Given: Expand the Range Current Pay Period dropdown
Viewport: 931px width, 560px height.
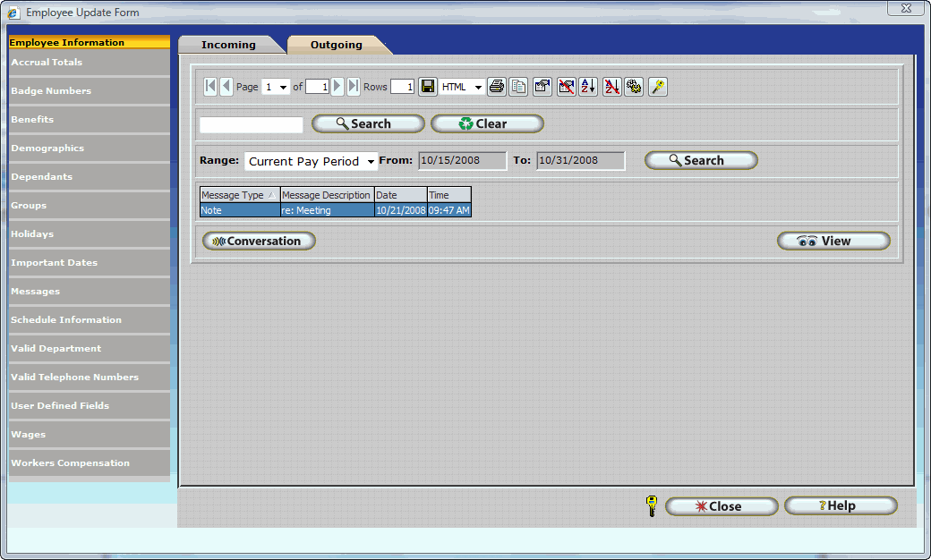Looking at the screenshot, I should tap(311, 161).
